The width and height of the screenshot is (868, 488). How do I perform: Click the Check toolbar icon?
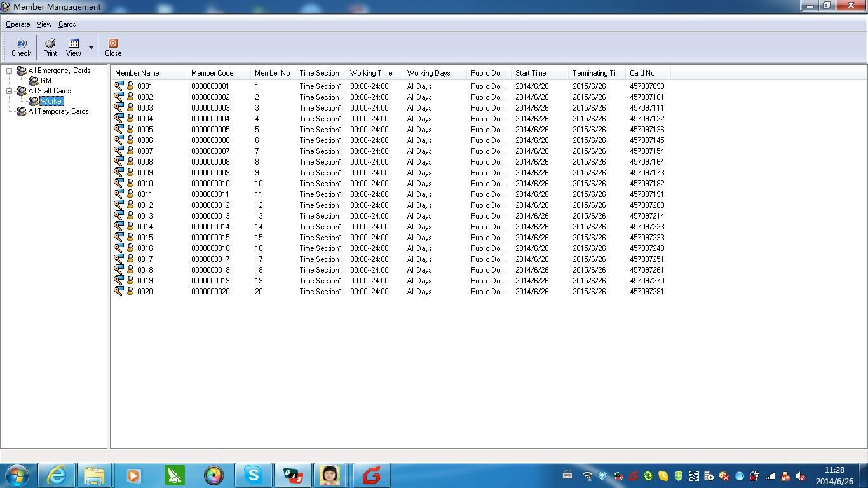21,44
